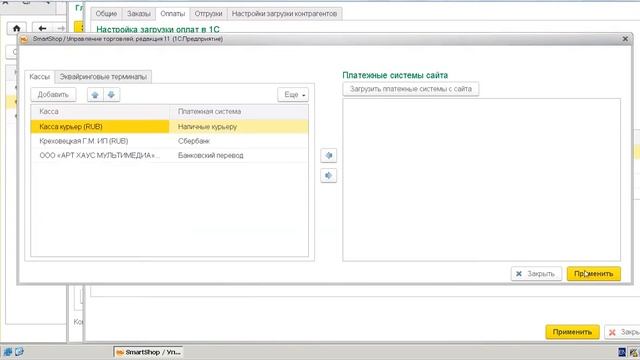Image resolution: width=640 pixels, height=360 pixels.
Task: Click the Наличные курьеру cell
Action: tap(239, 127)
